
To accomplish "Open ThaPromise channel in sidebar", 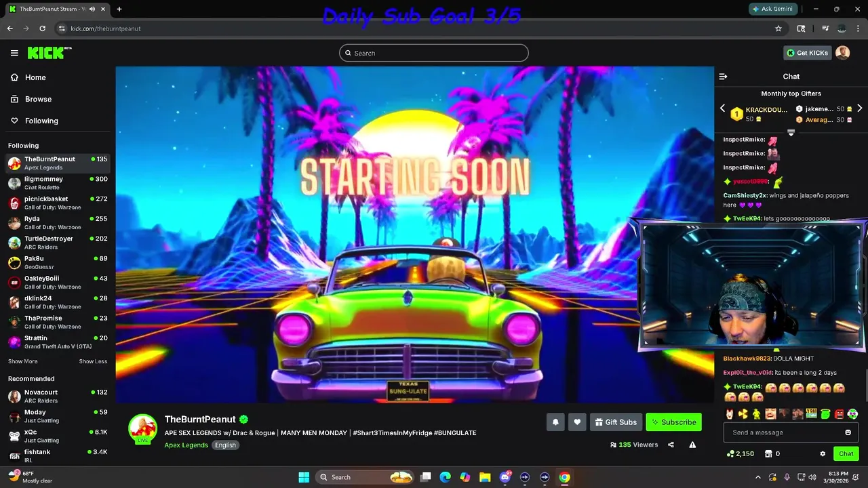I will pyautogui.click(x=58, y=322).
